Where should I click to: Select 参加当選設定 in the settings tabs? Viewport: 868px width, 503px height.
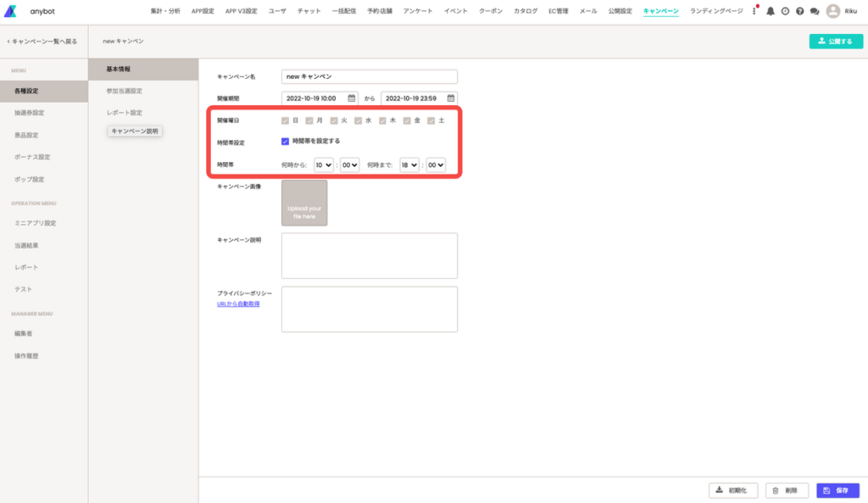click(125, 91)
